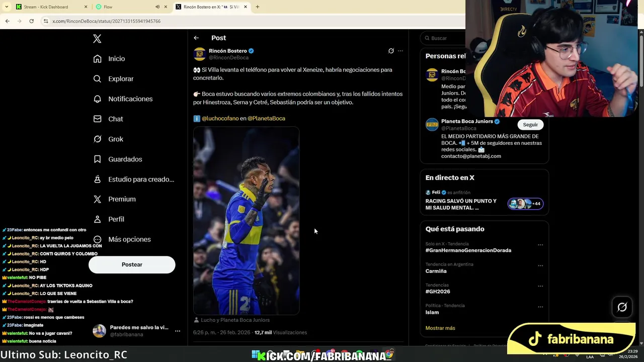Click contacto@planetabj.com text

tap(471, 156)
